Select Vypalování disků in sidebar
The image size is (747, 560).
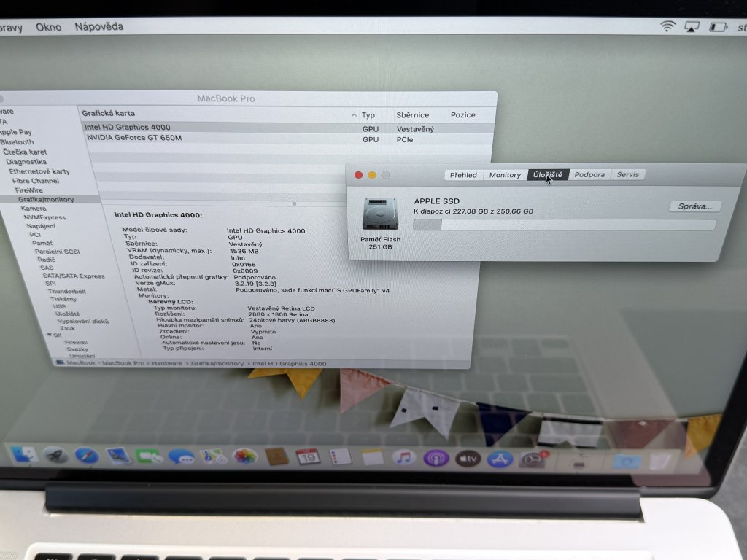tap(83, 321)
